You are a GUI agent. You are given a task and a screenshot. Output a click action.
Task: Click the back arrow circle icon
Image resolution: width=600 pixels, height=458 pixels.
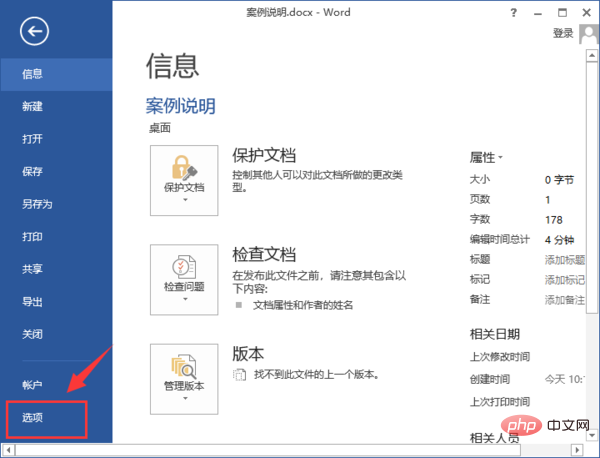[x=33, y=32]
